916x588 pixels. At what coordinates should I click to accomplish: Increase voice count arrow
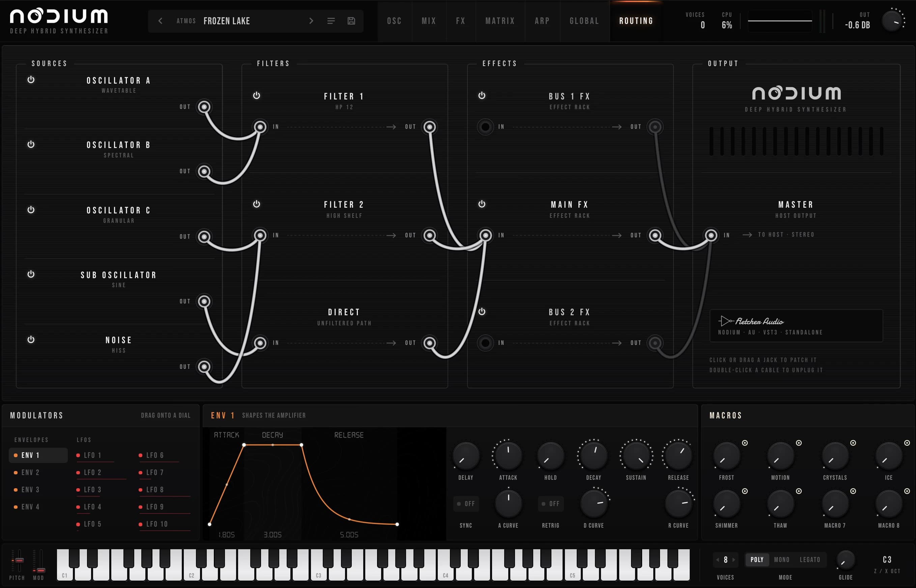coord(734,559)
